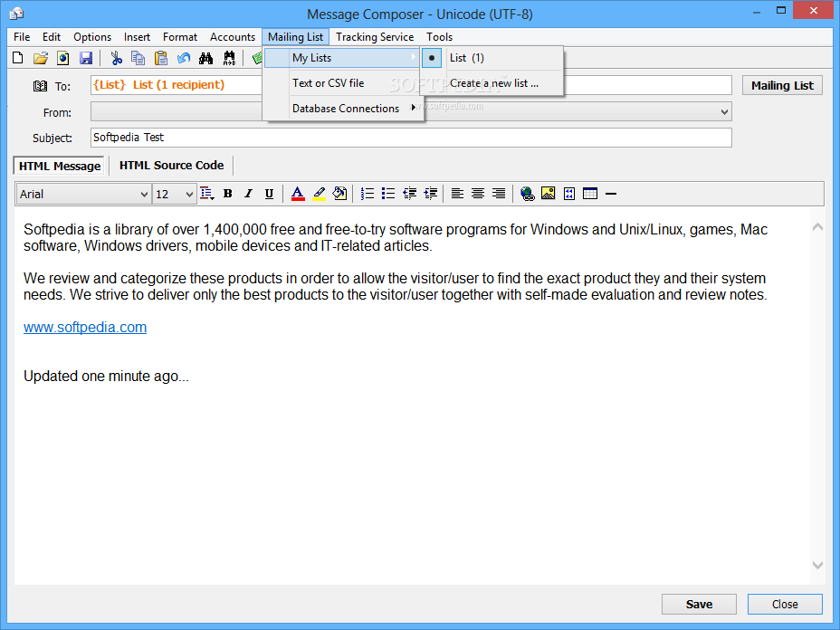Set background color with paint bucket
840x630 pixels.
(x=339, y=194)
